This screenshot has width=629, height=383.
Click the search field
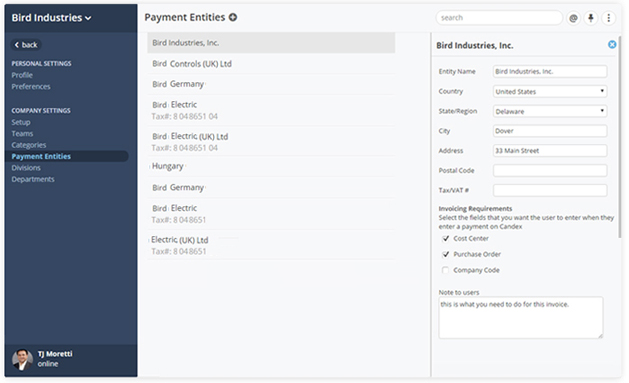pyautogui.click(x=499, y=18)
